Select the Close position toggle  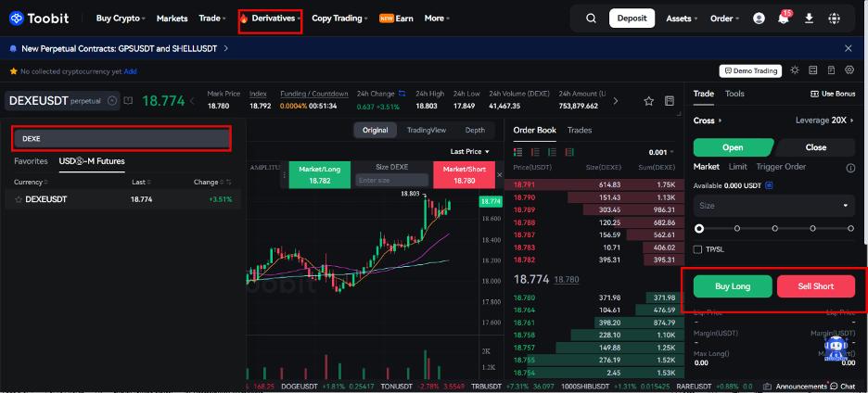(816, 147)
